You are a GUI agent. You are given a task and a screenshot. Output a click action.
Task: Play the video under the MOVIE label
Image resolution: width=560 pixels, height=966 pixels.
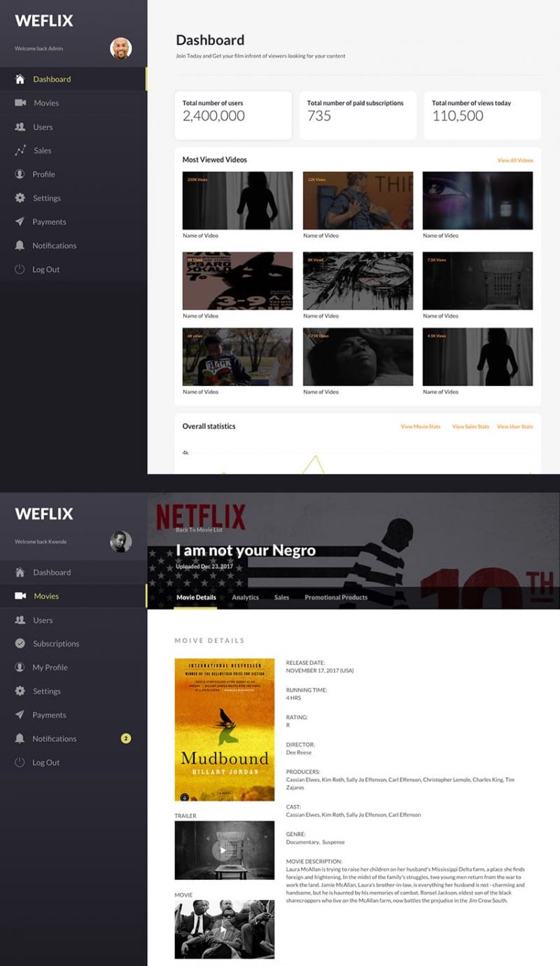click(x=224, y=930)
